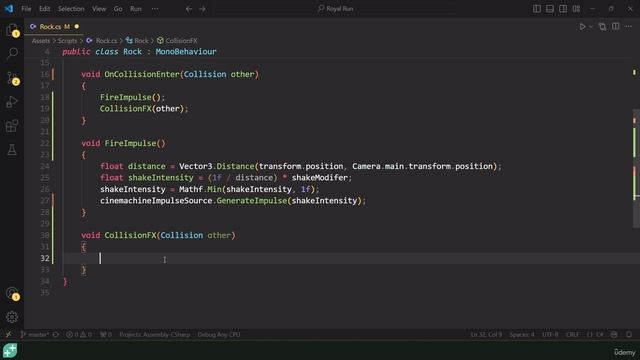Click the GenerateImpulse call on line 27
Screen dimensions: 640x360
pyautogui.click(x=251, y=201)
